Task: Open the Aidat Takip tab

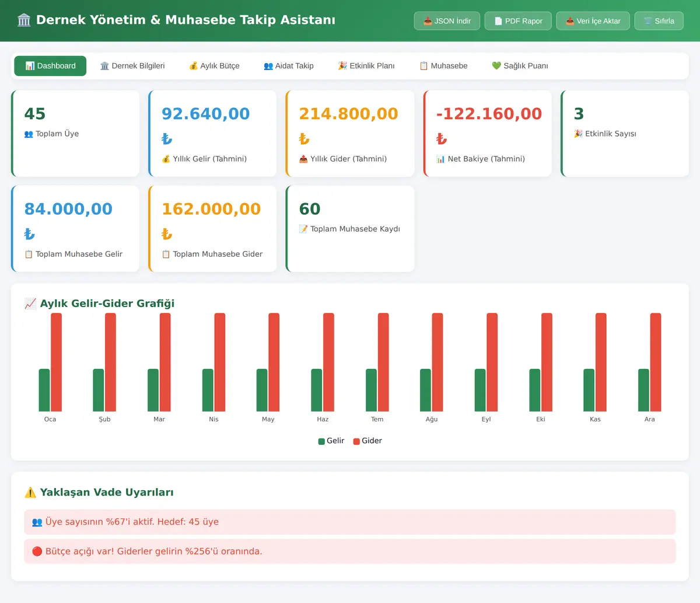Action: 289,66
